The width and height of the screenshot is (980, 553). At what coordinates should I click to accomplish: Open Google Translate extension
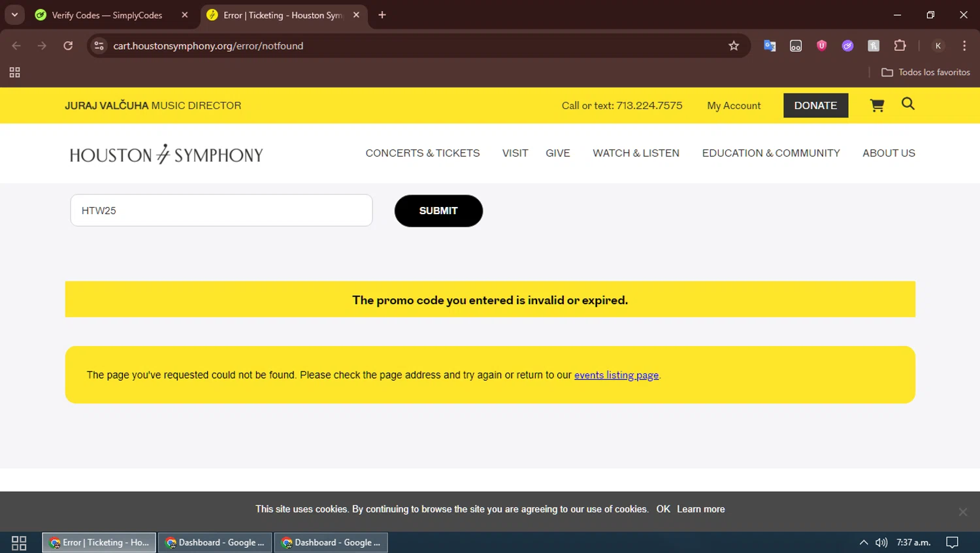coord(770,46)
